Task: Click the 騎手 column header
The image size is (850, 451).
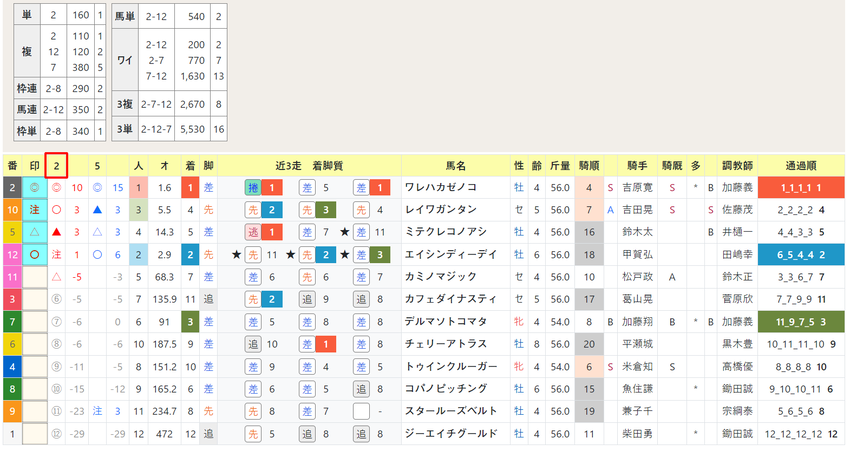Action: point(638,166)
